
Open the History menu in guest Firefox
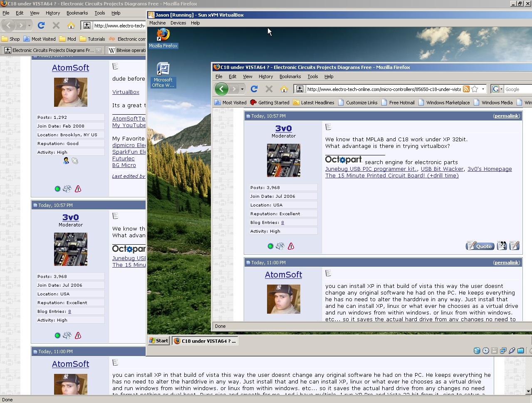[266, 76]
